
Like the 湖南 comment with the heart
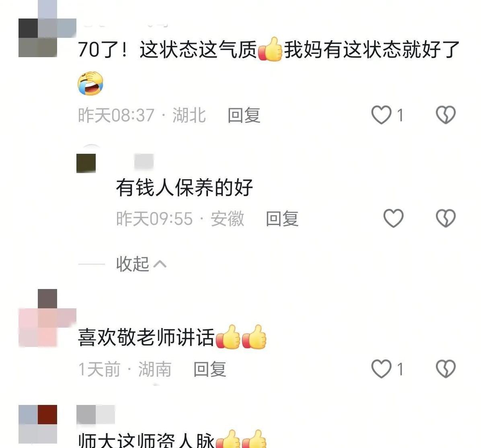(x=381, y=369)
